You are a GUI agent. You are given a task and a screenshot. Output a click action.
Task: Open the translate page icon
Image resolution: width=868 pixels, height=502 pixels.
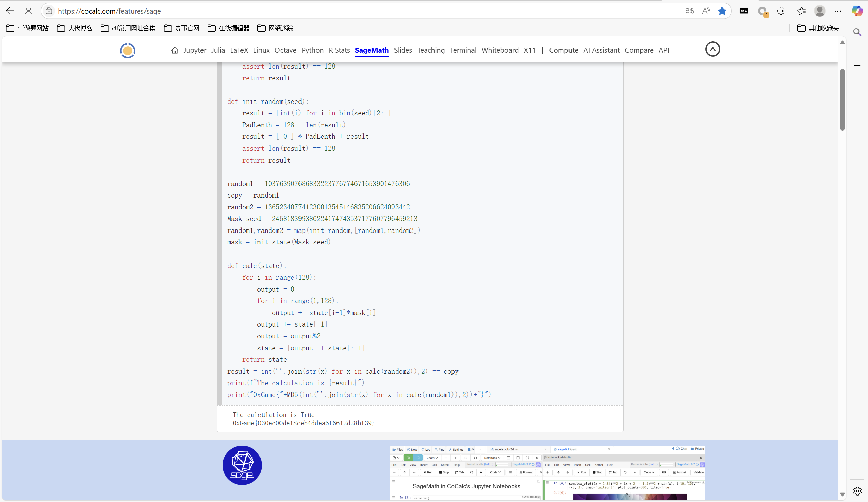(x=689, y=11)
